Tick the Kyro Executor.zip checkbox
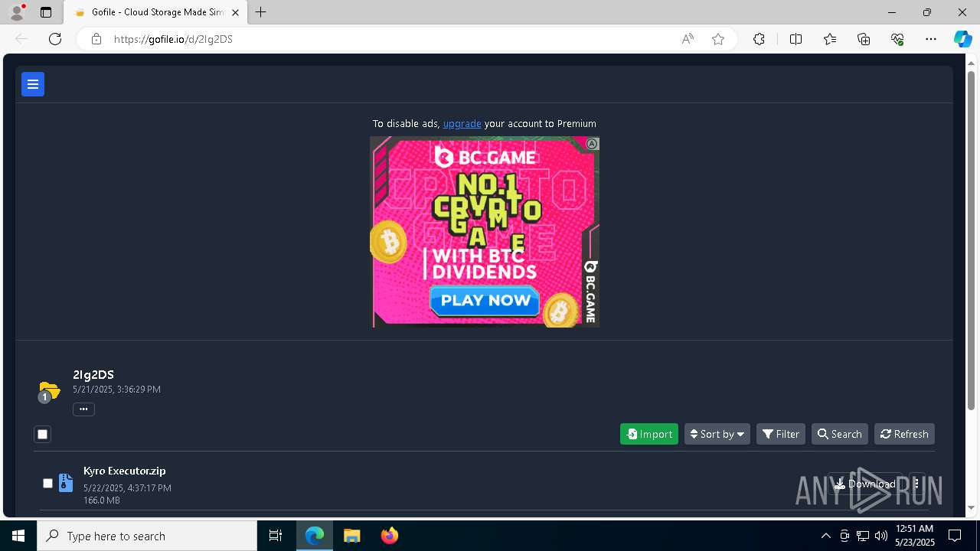Viewport: 980px width, 551px height. (x=47, y=484)
